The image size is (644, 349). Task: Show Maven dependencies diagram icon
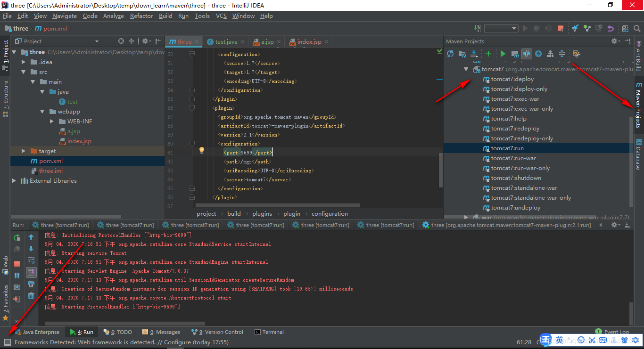[x=550, y=54]
